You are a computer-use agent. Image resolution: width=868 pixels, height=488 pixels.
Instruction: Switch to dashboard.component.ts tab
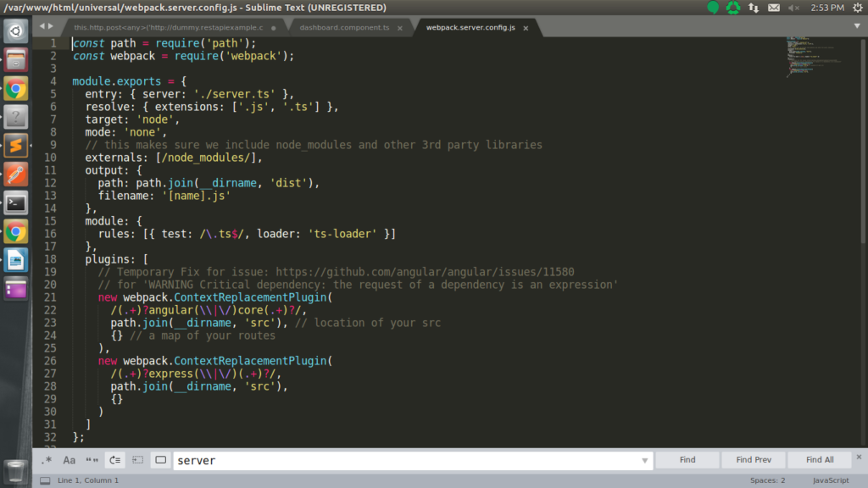(344, 27)
